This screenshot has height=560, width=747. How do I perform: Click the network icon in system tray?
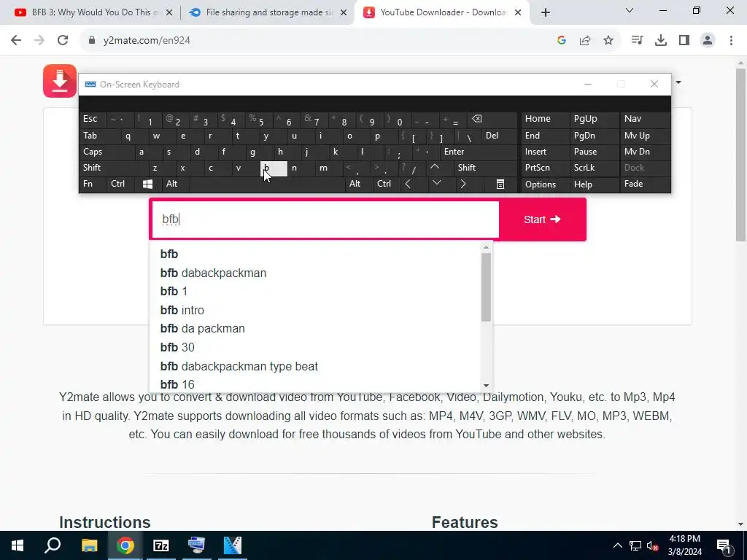[635, 545]
